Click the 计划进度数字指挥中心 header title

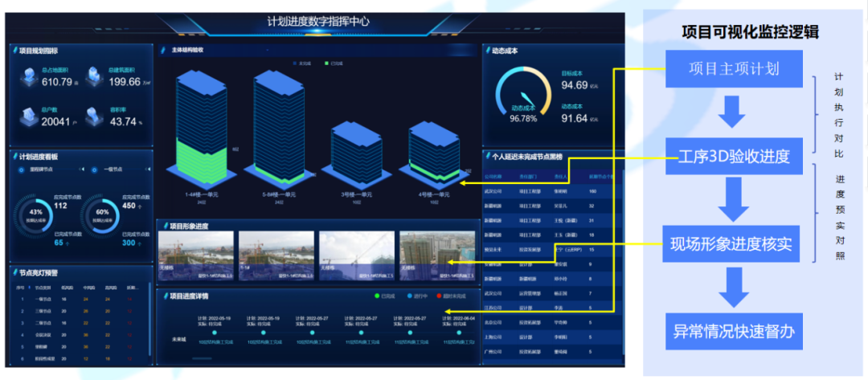point(318,22)
